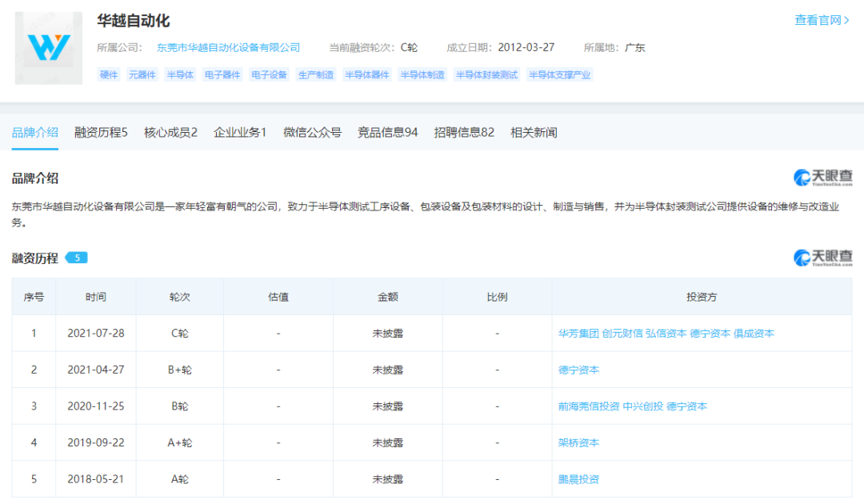864x504 pixels.
Task: Select the 半导体封装测试 tag
Action: pyautogui.click(x=486, y=75)
